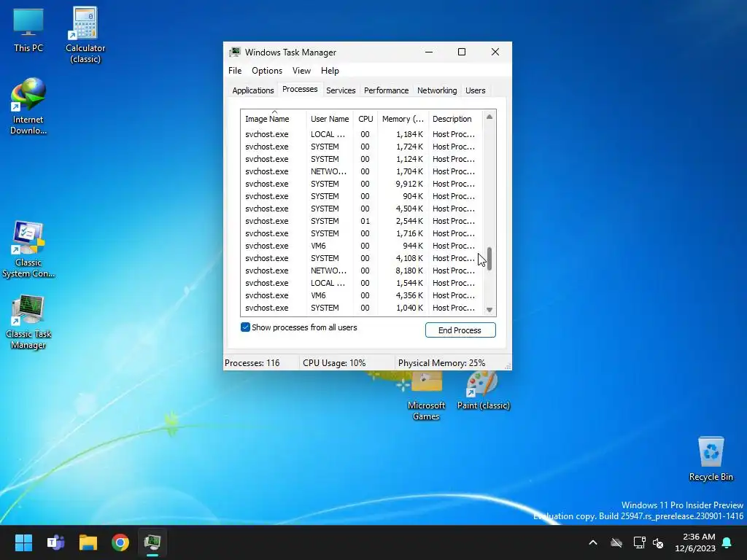Switch to the Users tab
This screenshot has width=747, height=560.
tap(475, 90)
